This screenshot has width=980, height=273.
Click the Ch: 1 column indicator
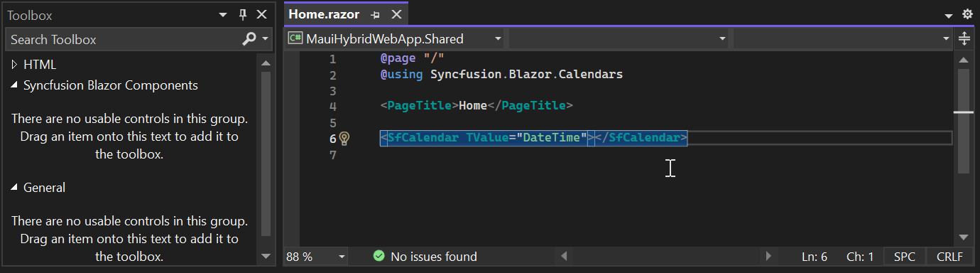coord(860,257)
